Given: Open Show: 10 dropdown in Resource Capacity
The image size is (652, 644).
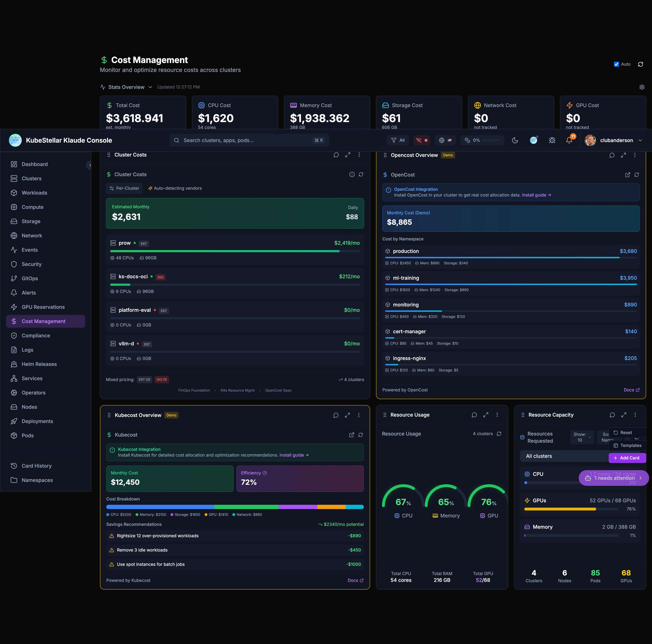Looking at the screenshot, I should pos(582,437).
